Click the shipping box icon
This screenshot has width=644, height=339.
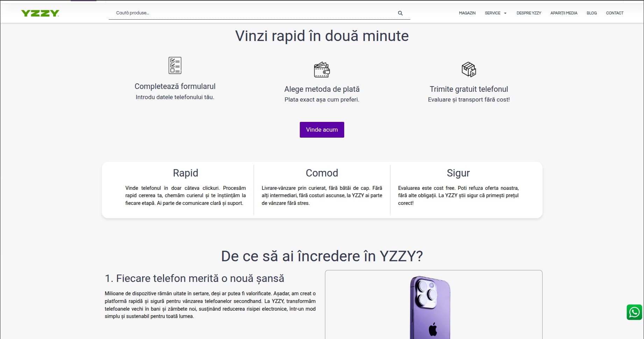(469, 69)
